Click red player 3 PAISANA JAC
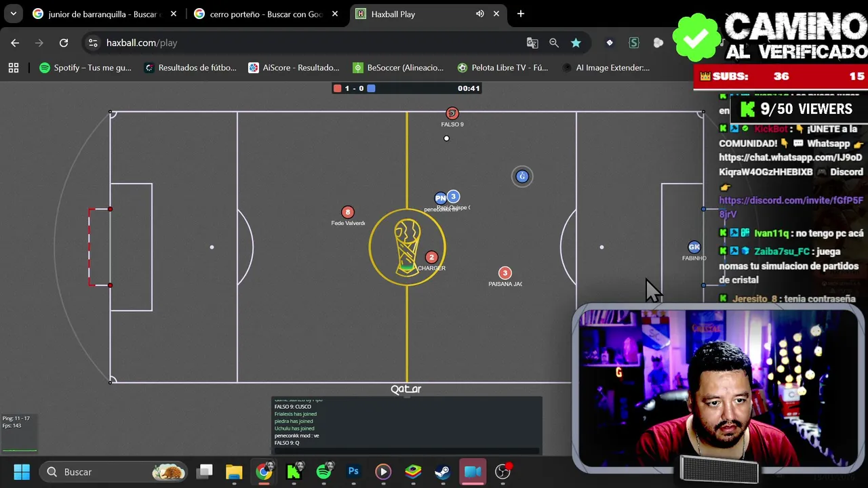Viewport: 868px width, 488px height. (x=505, y=272)
